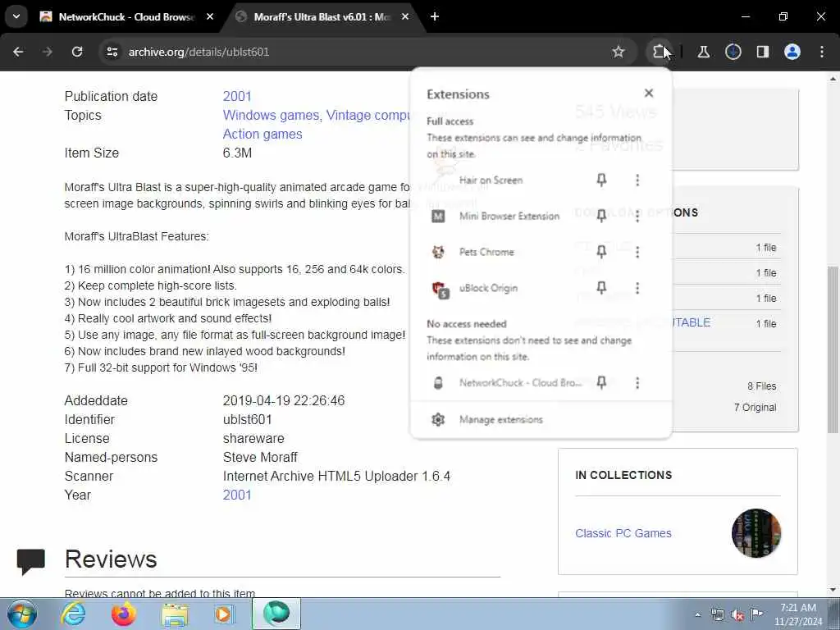Image resolution: width=840 pixels, height=630 pixels.
Task: Go forward to the next page
Action: pyautogui.click(x=48, y=52)
